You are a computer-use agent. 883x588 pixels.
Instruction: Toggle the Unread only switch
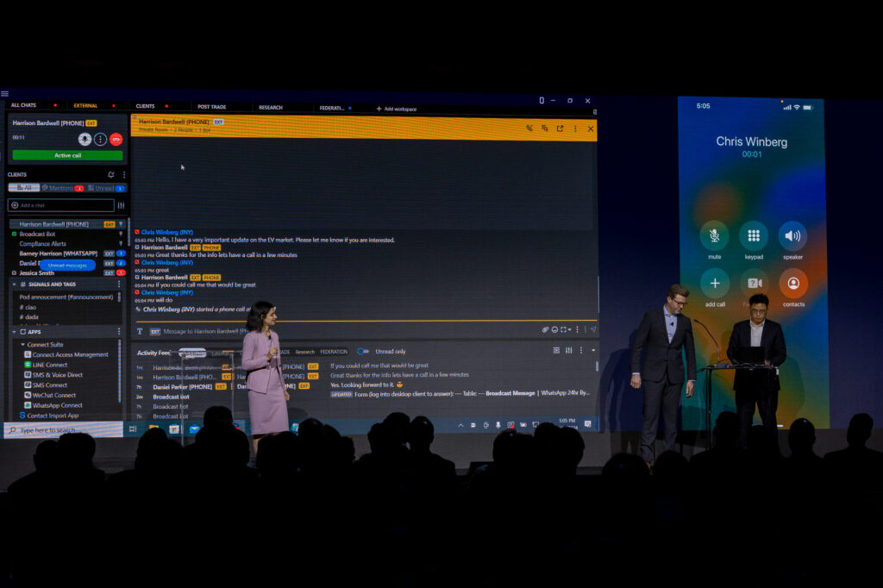tap(363, 351)
